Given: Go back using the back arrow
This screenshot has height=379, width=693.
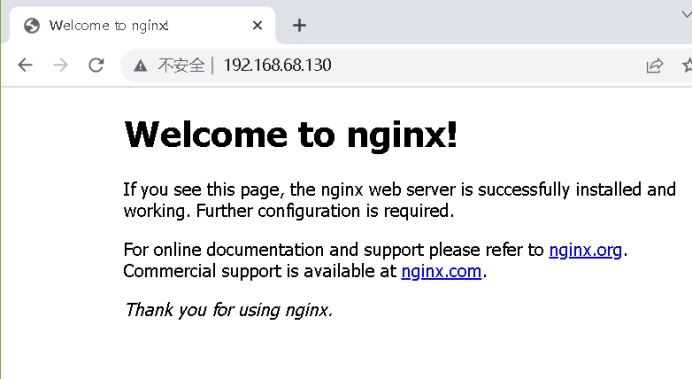Looking at the screenshot, I should (25, 65).
